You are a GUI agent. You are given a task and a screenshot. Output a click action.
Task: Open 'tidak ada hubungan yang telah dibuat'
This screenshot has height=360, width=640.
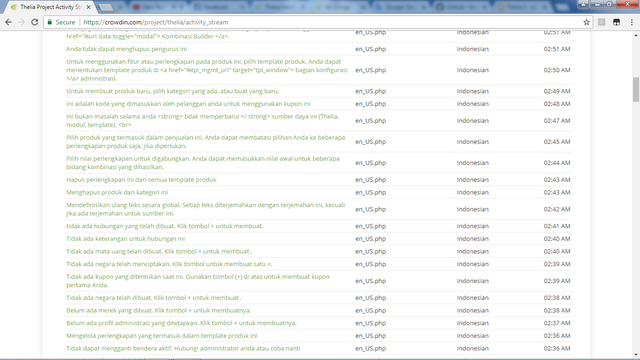click(x=164, y=226)
